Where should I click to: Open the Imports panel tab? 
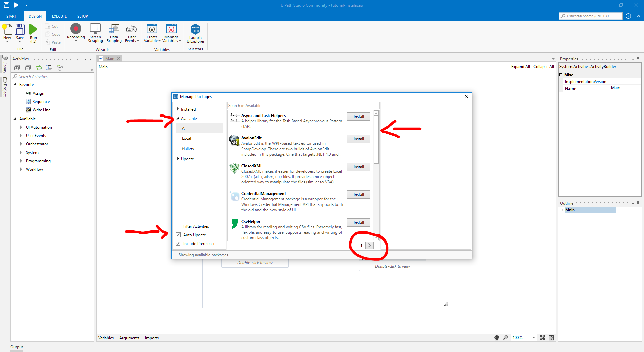click(x=152, y=338)
